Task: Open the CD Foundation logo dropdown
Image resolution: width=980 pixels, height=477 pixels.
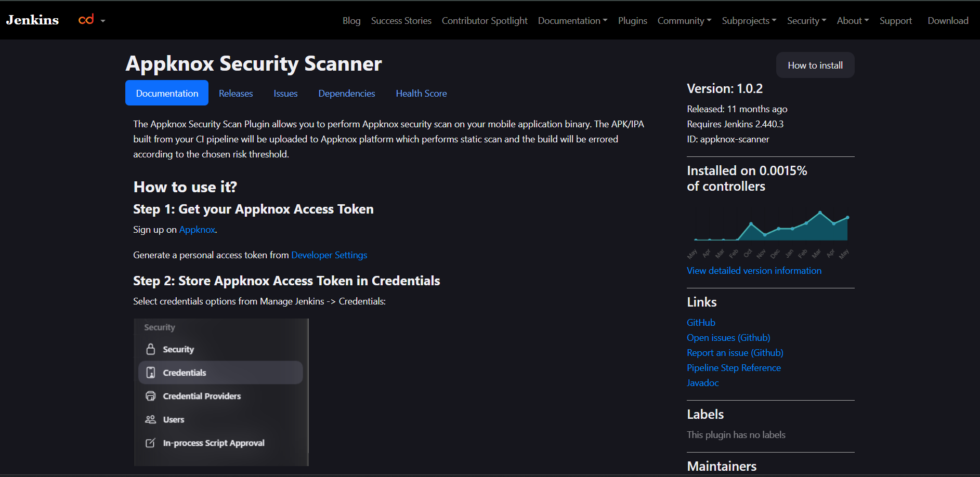Action: [92, 20]
